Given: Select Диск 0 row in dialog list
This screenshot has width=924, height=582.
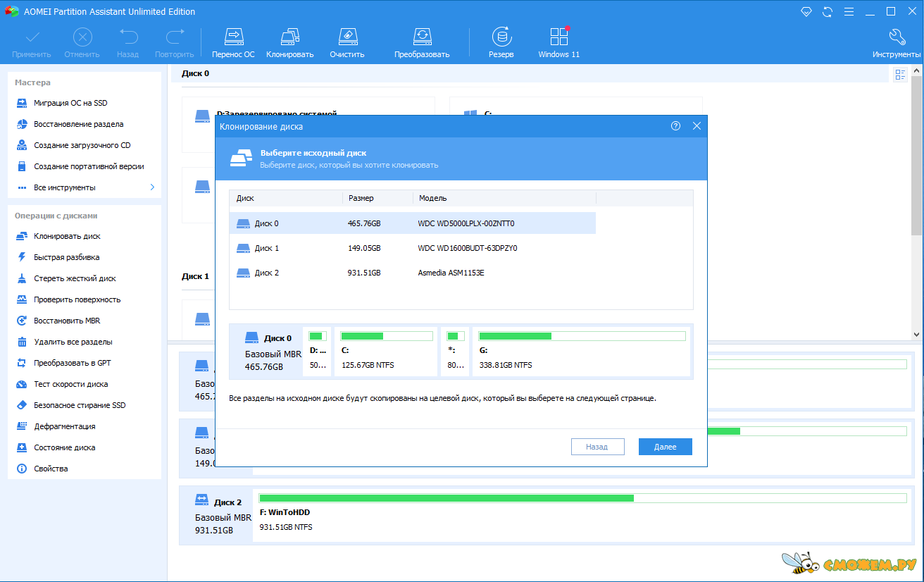Looking at the screenshot, I should (x=413, y=223).
